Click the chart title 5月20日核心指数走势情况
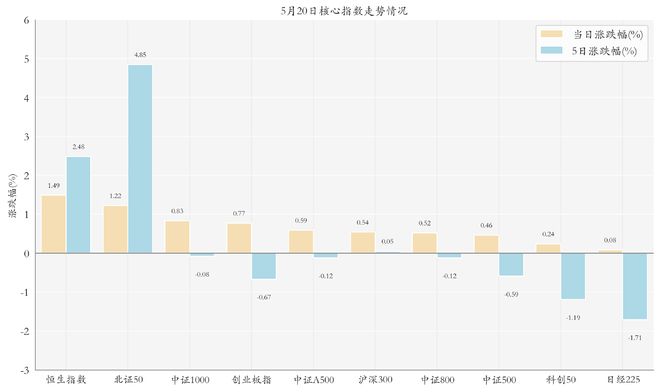Screen dimensions: 660x392 344,11
